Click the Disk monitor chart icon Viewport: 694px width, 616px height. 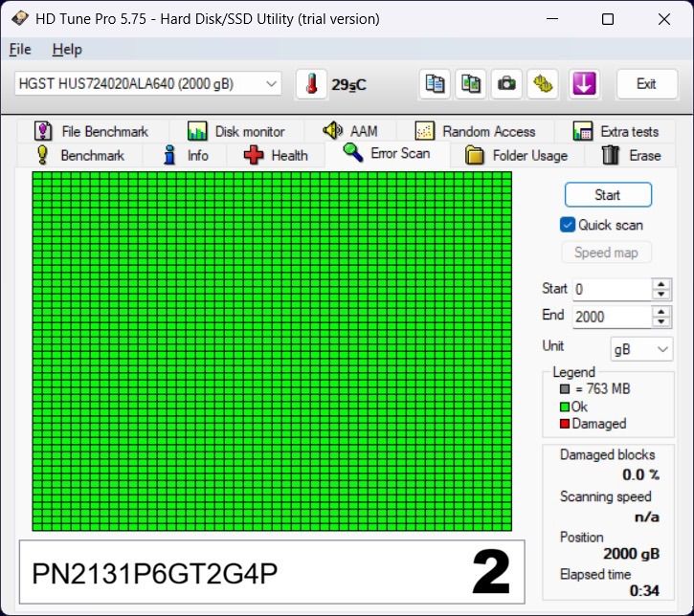tap(197, 131)
